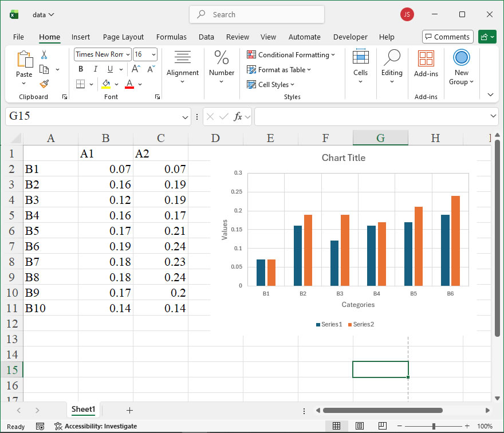504x433 pixels.
Task: Click the Add-ins icon
Action: [426, 59]
